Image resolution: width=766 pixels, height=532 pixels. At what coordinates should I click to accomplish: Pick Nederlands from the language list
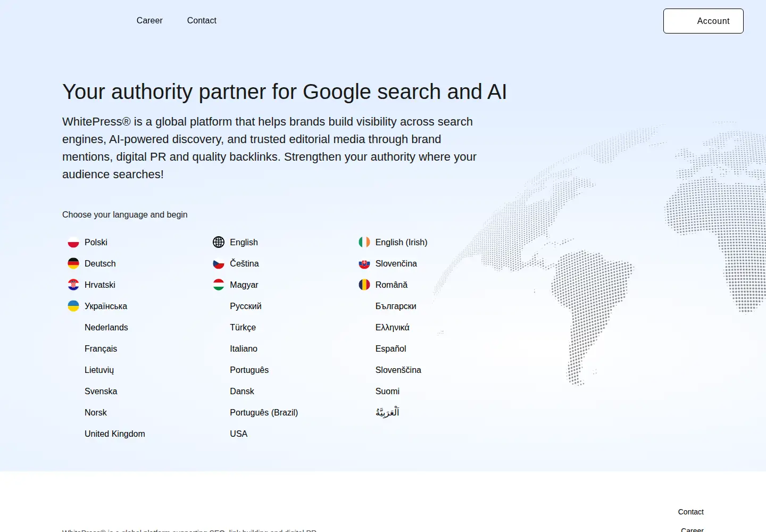pyautogui.click(x=106, y=327)
